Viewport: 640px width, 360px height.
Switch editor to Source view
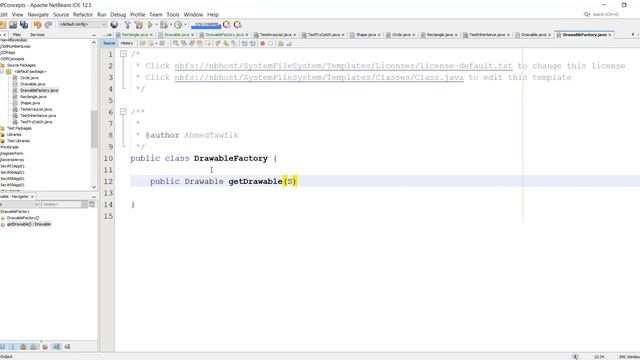[109, 43]
